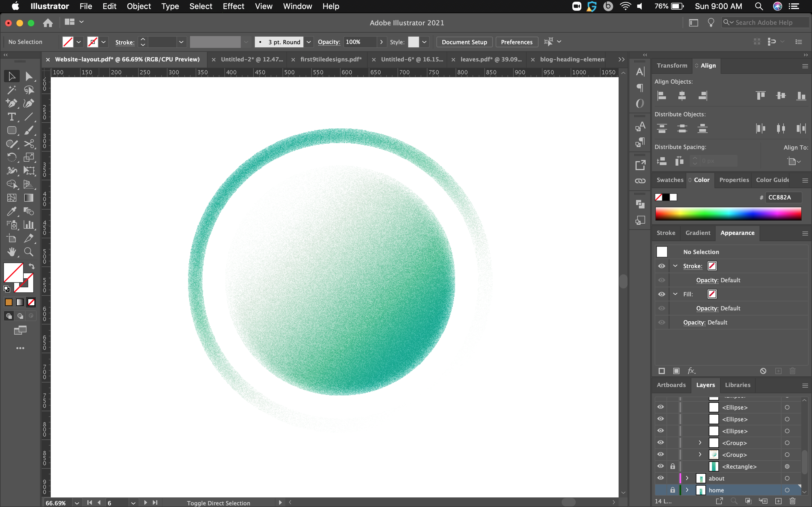Select the Magic Wand tool

coord(11,90)
